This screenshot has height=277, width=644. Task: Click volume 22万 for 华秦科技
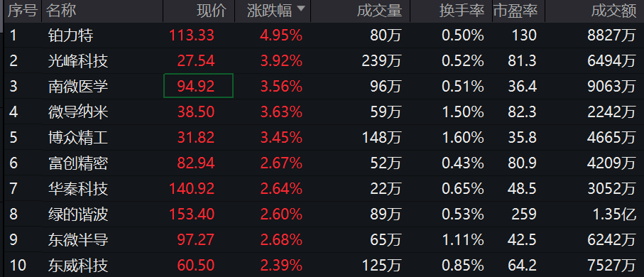pos(386,189)
